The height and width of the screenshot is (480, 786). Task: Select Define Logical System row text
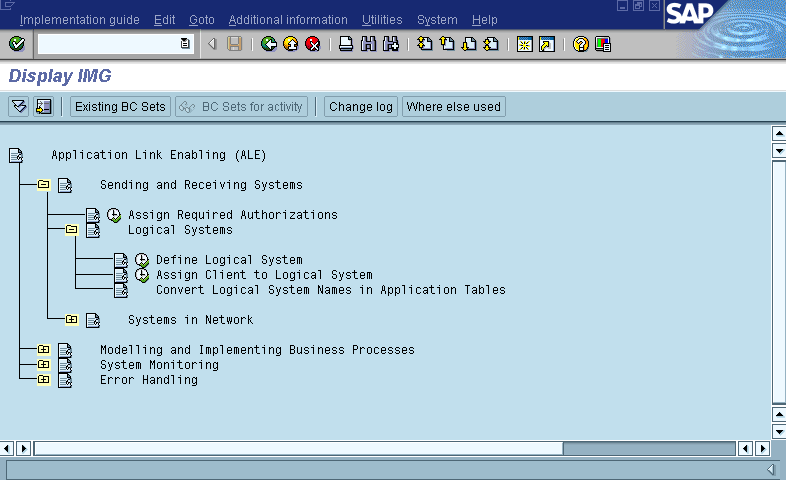[229, 260]
